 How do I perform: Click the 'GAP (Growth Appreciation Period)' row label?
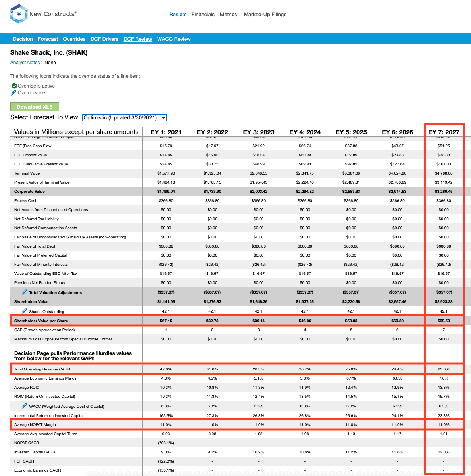(x=44, y=330)
